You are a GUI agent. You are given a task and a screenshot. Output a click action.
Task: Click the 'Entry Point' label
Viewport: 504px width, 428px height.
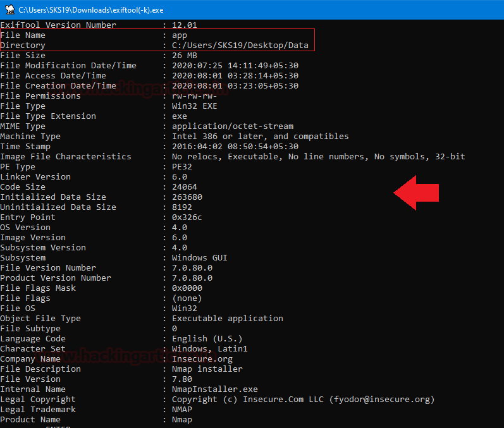click(28, 217)
